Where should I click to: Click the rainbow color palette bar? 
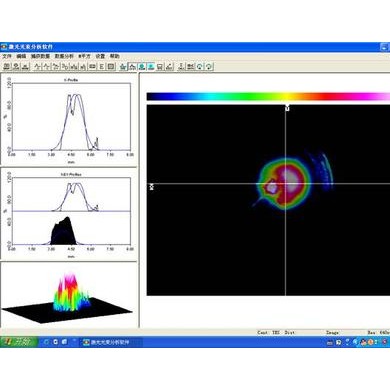pos(268,96)
